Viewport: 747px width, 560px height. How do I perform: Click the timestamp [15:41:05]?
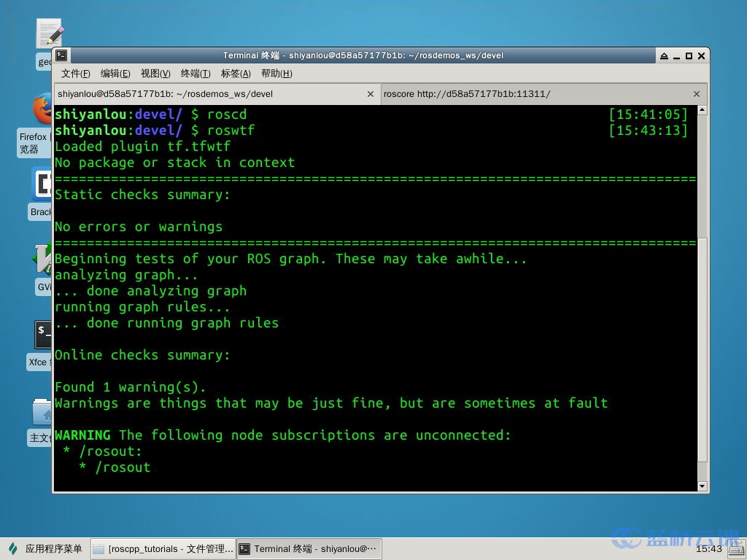tap(649, 114)
